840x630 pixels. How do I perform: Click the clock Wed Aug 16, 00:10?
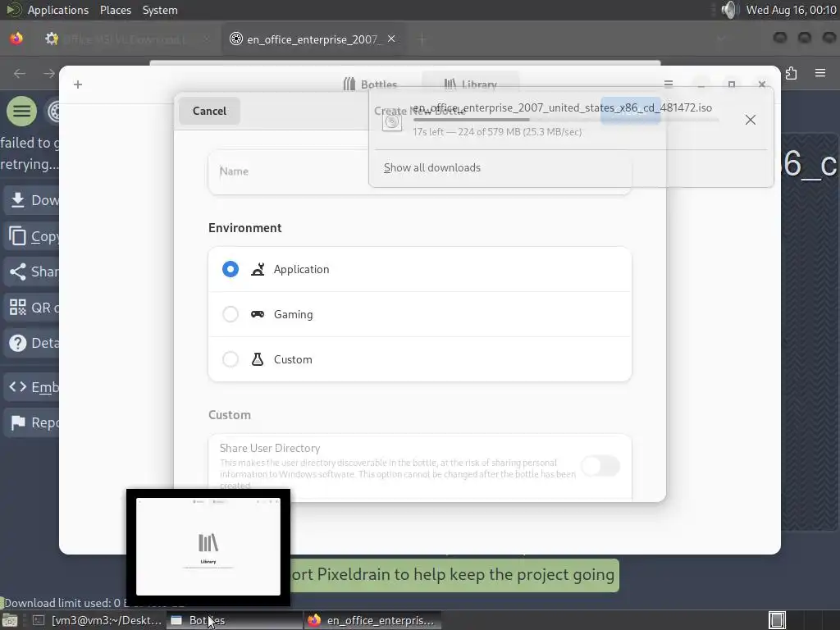coord(791,10)
